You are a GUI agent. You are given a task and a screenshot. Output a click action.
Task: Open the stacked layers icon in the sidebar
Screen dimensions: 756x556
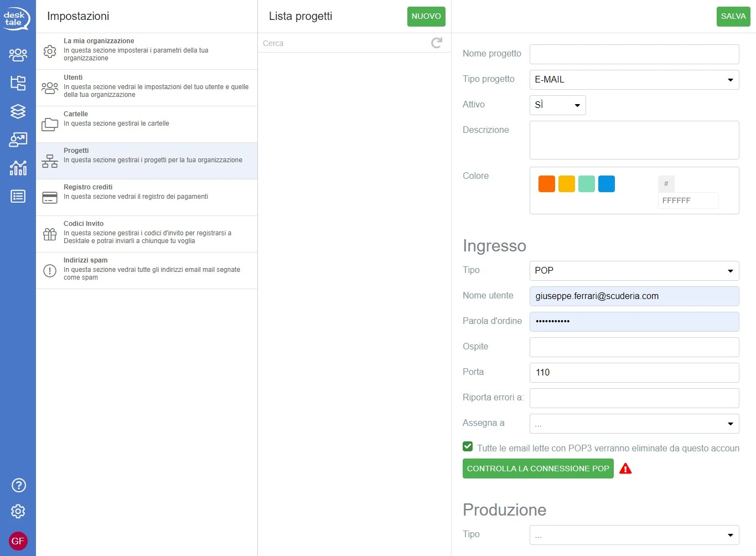[18, 111]
